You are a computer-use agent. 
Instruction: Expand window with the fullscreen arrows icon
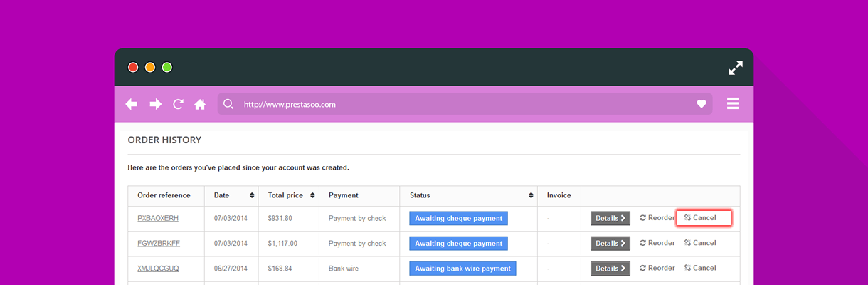[x=736, y=68]
